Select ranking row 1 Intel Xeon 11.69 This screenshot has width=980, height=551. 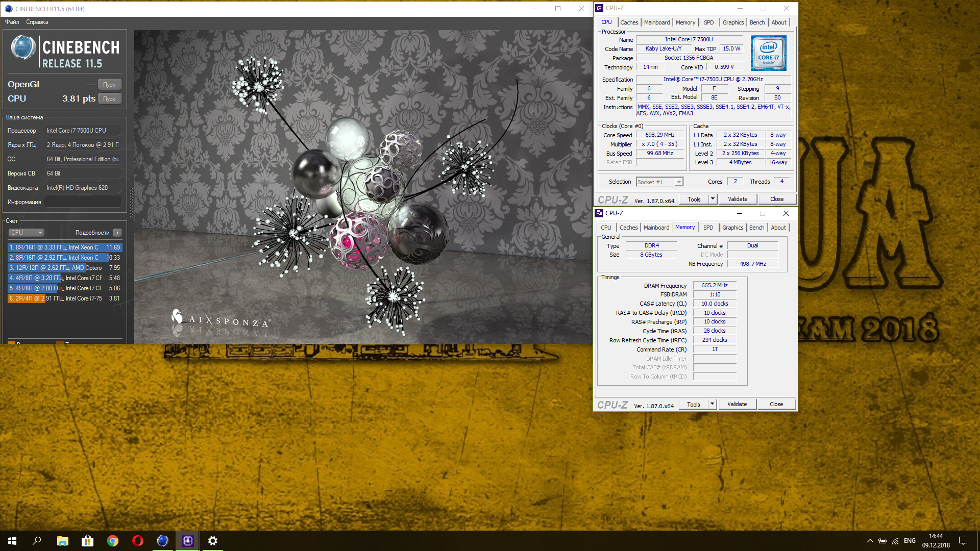(64, 247)
